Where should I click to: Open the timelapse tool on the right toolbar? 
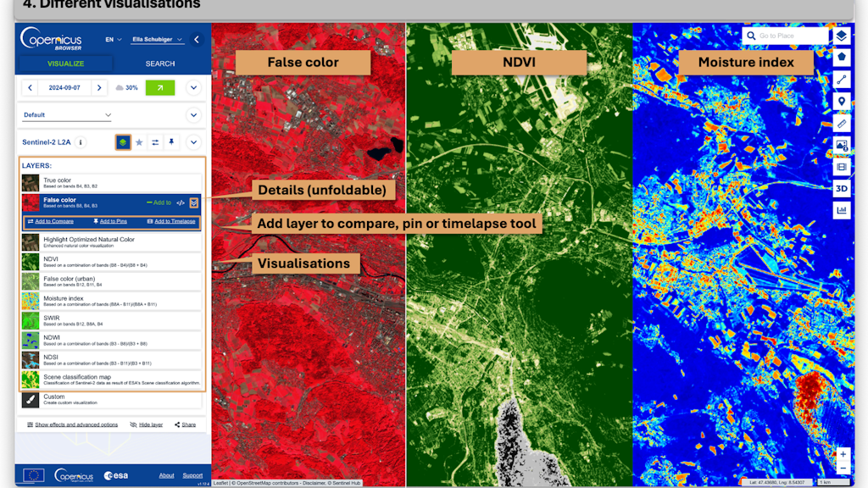click(841, 166)
